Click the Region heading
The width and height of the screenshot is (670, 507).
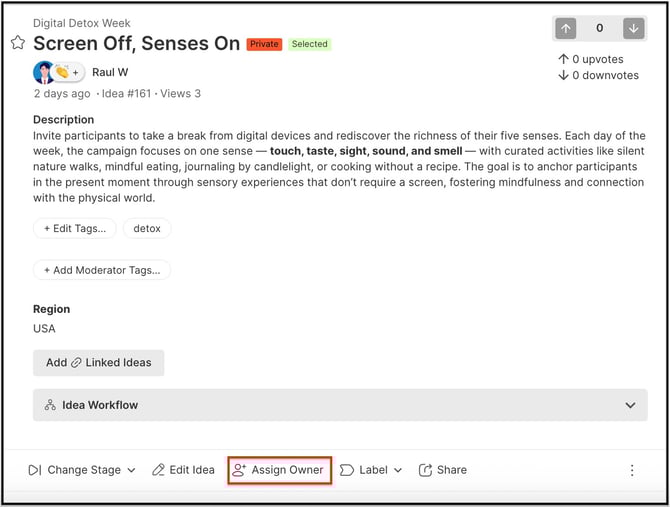[52, 309]
